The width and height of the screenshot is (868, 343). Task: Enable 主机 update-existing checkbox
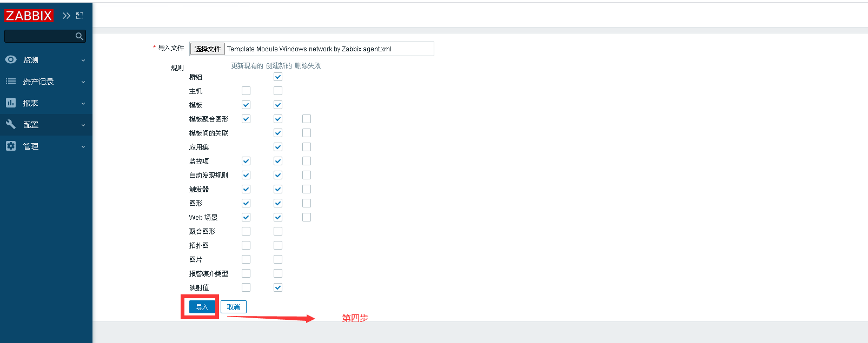[246, 91]
